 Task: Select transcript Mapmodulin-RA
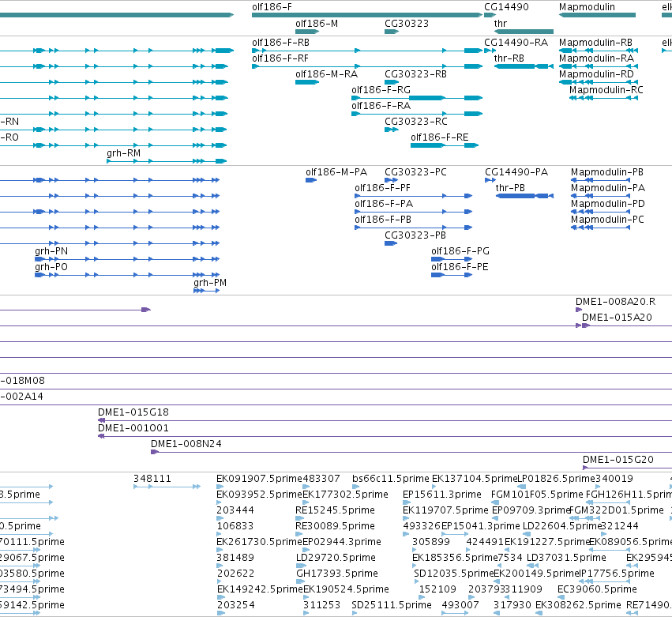(x=599, y=66)
